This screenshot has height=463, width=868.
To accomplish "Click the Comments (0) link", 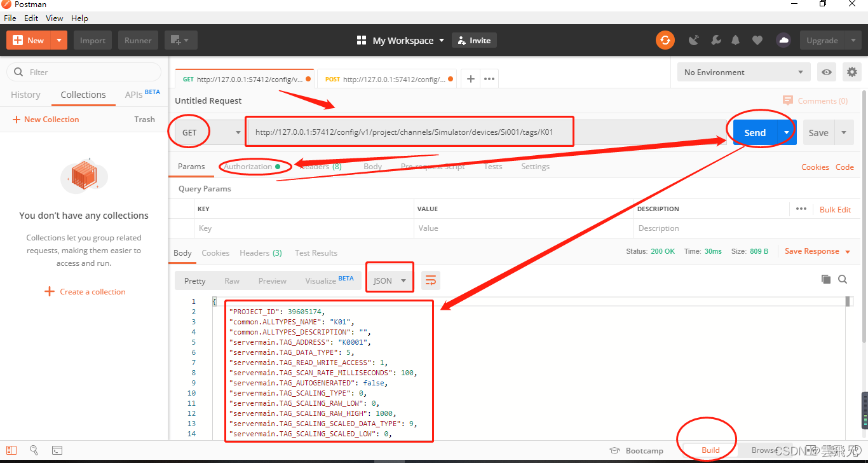I will pyautogui.click(x=815, y=100).
